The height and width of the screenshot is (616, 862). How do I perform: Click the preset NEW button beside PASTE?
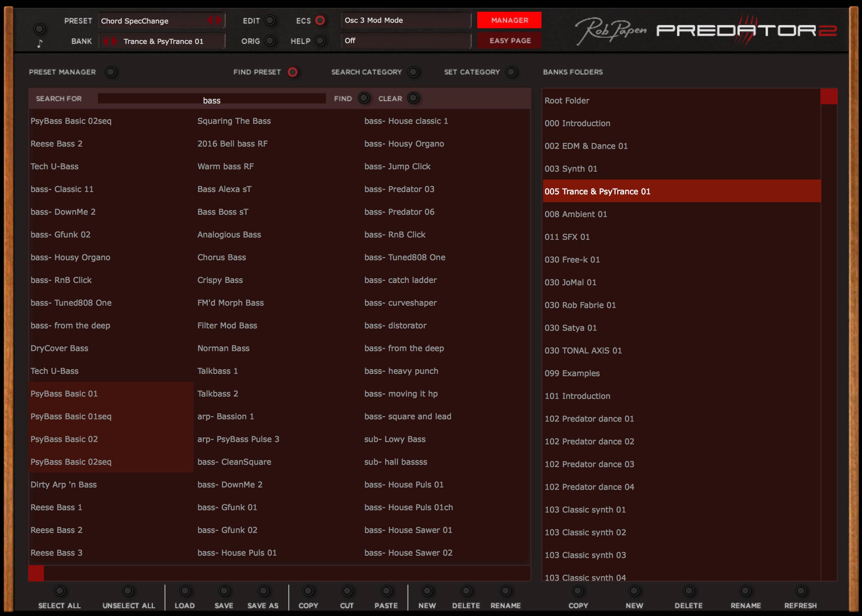427,591
